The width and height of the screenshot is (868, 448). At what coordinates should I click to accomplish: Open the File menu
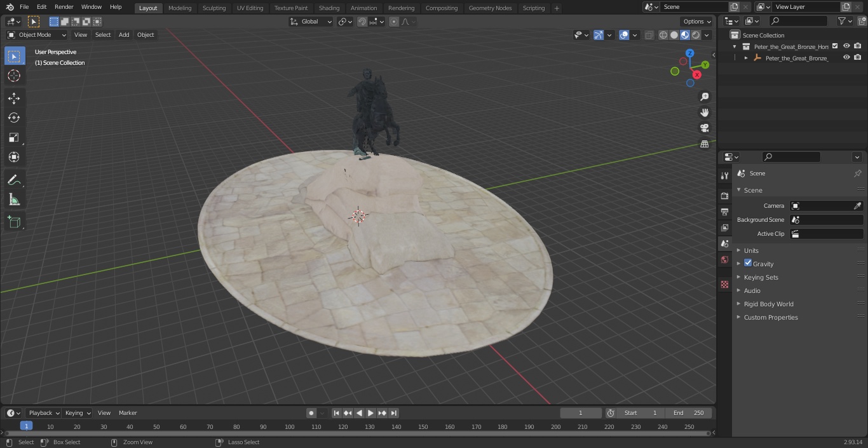click(x=24, y=7)
